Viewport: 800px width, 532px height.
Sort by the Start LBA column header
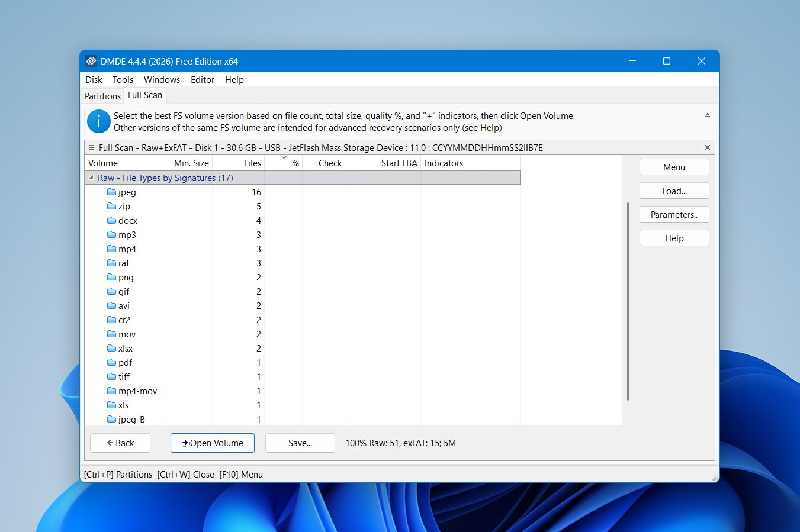383,163
